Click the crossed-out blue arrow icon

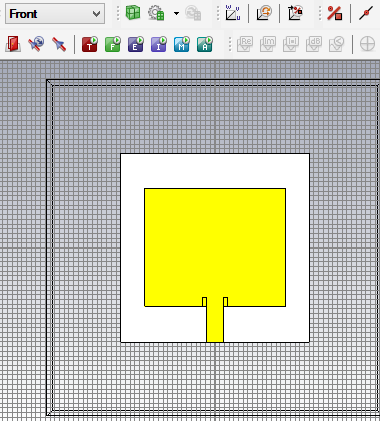[x=59, y=44]
